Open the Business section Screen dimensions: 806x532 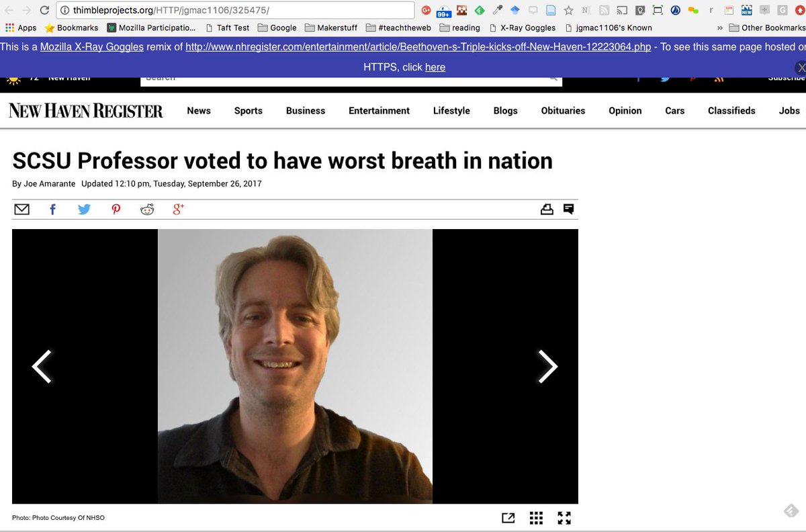click(306, 111)
